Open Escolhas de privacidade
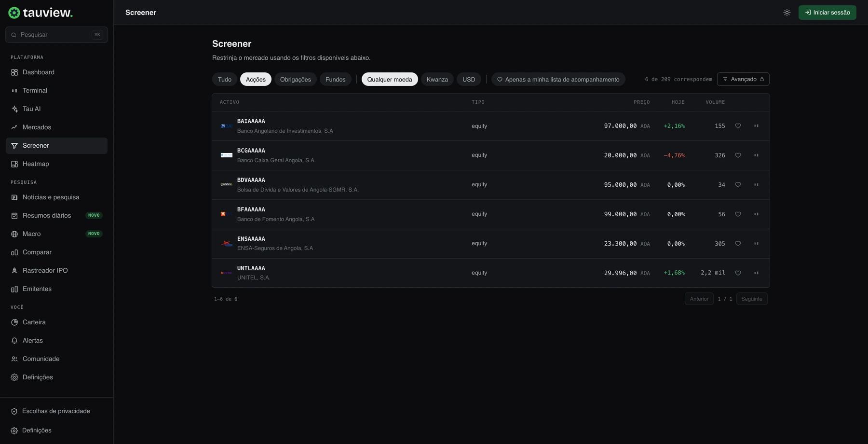Screen dimensions: 868x444 [56, 411]
